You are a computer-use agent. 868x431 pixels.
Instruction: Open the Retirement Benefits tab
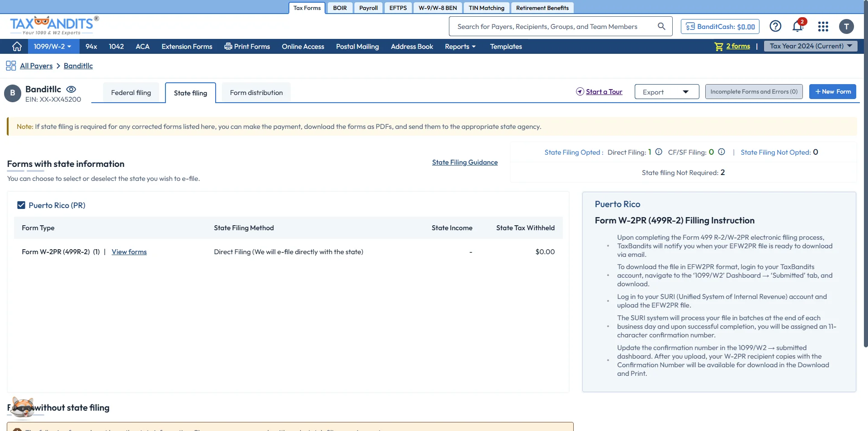tap(542, 8)
